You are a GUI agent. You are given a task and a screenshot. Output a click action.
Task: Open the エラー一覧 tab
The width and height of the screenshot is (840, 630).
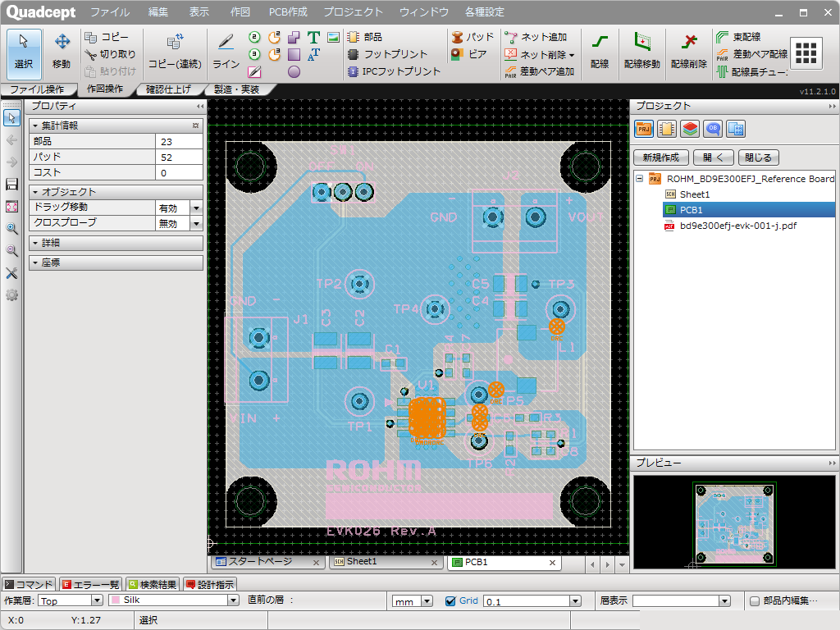point(92,584)
